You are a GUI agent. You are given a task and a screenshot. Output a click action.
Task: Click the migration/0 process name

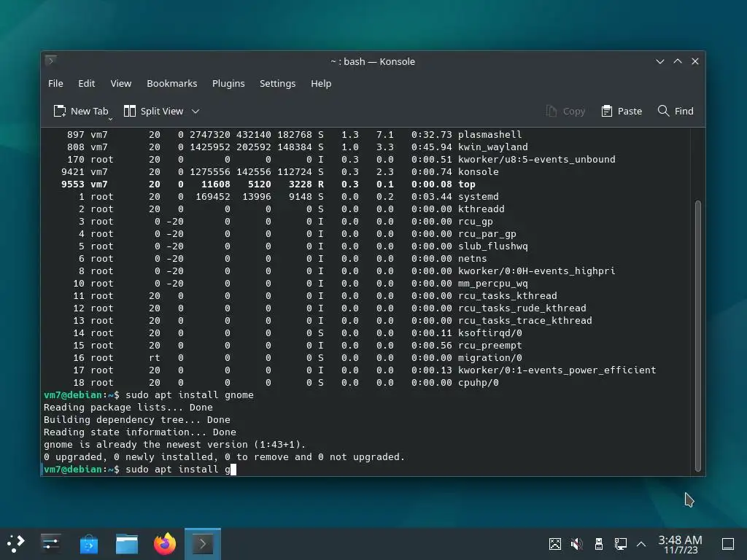coord(489,357)
